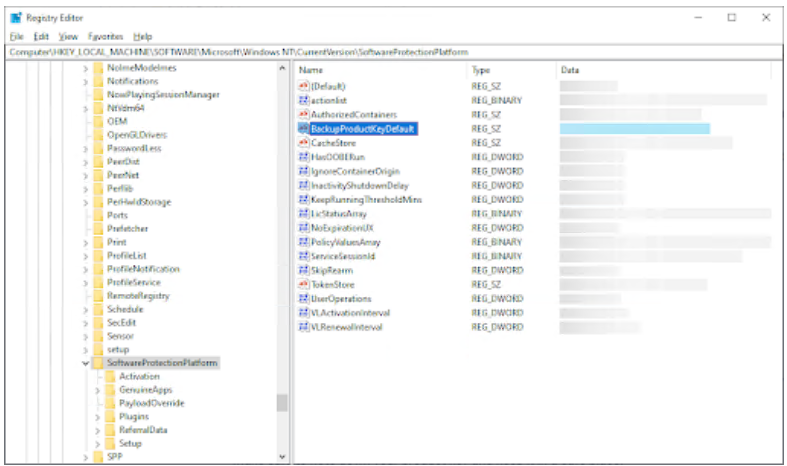Expand the Perflib key
The width and height of the screenshot is (787, 466).
pos(86,188)
